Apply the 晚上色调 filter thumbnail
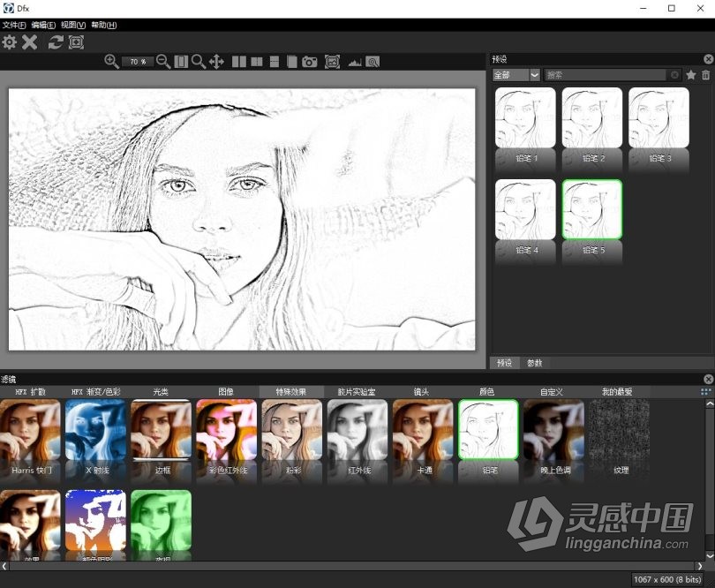715x588 pixels. [x=553, y=430]
